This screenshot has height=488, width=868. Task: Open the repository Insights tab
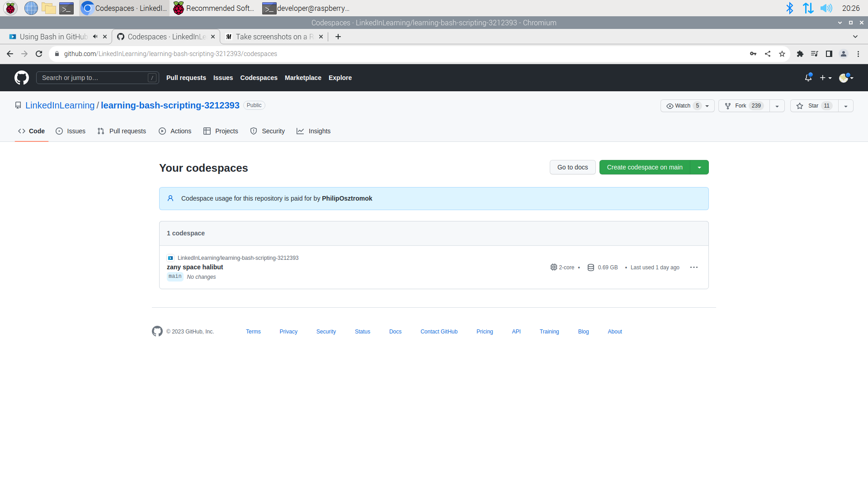tap(313, 131)
